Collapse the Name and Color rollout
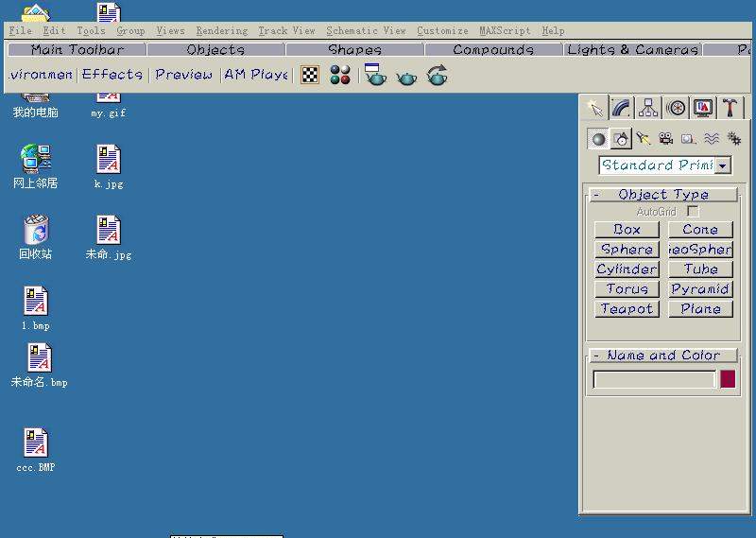The height and width of the screenshot is (538, 756). (x=663, y=356)
